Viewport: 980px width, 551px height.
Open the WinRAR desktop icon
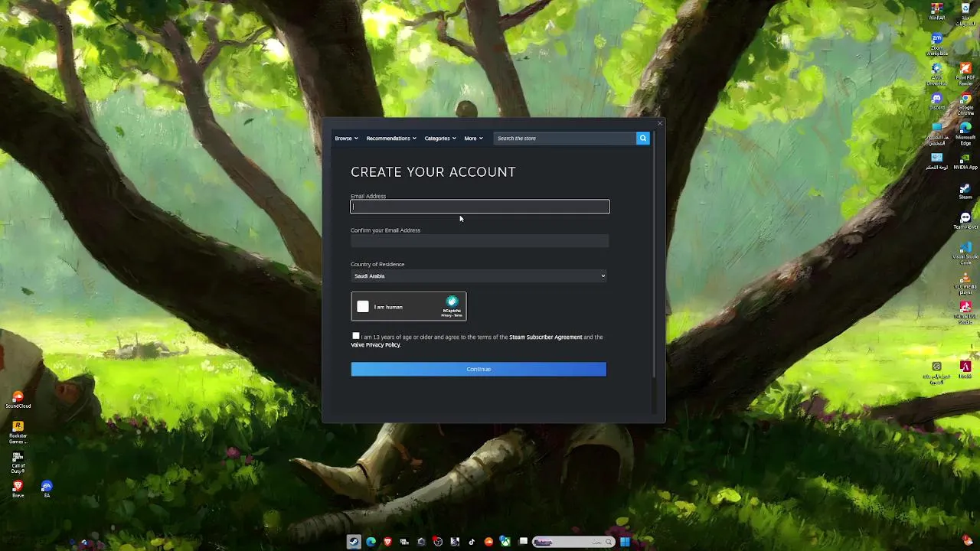[936, 11]
